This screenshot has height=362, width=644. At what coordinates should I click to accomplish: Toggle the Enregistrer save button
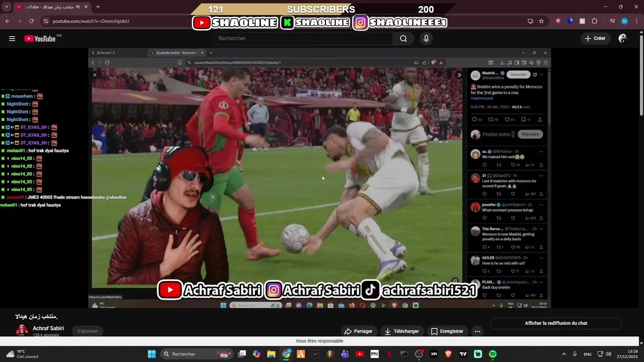(x=447, y=331)
